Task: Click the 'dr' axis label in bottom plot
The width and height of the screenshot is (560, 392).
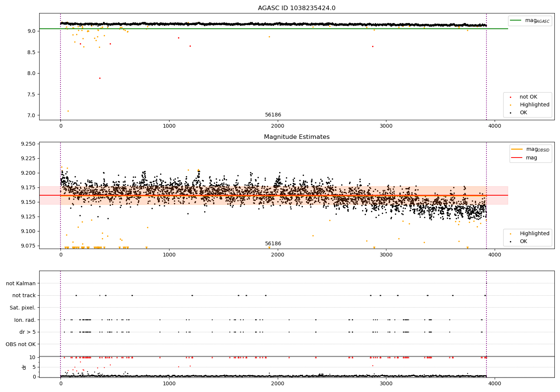Action: click(24, 367)
